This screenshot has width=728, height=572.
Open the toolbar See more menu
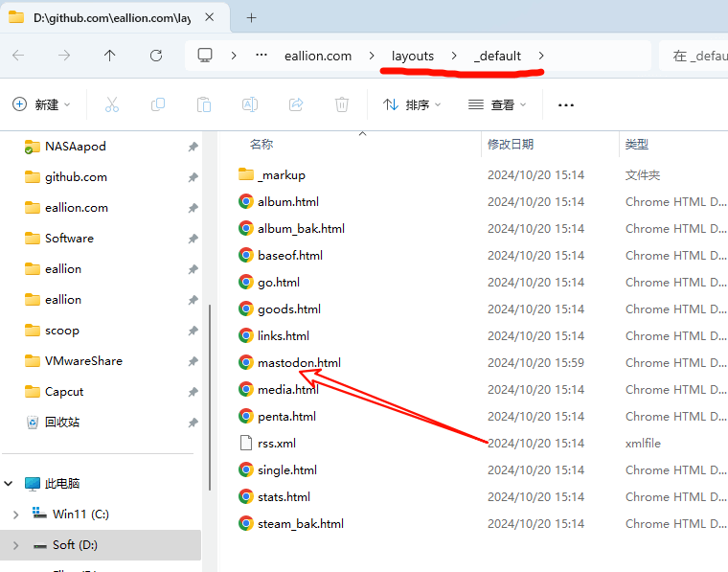point(565,105)
